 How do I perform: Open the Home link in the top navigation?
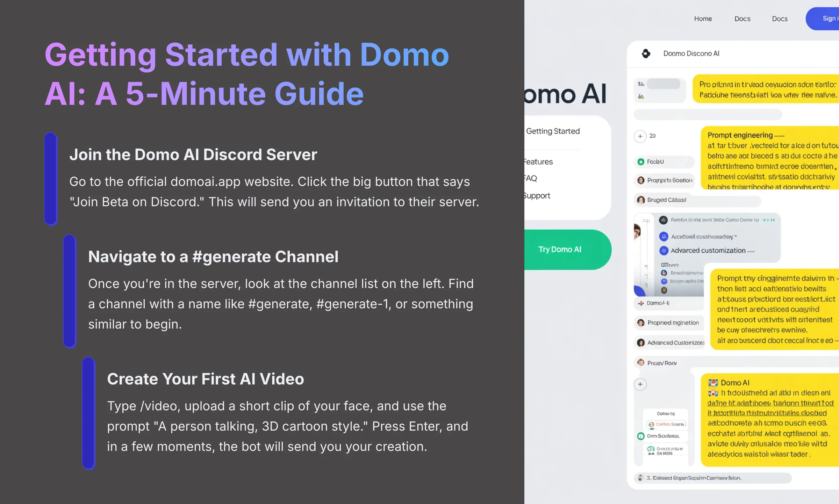(703, 19)
